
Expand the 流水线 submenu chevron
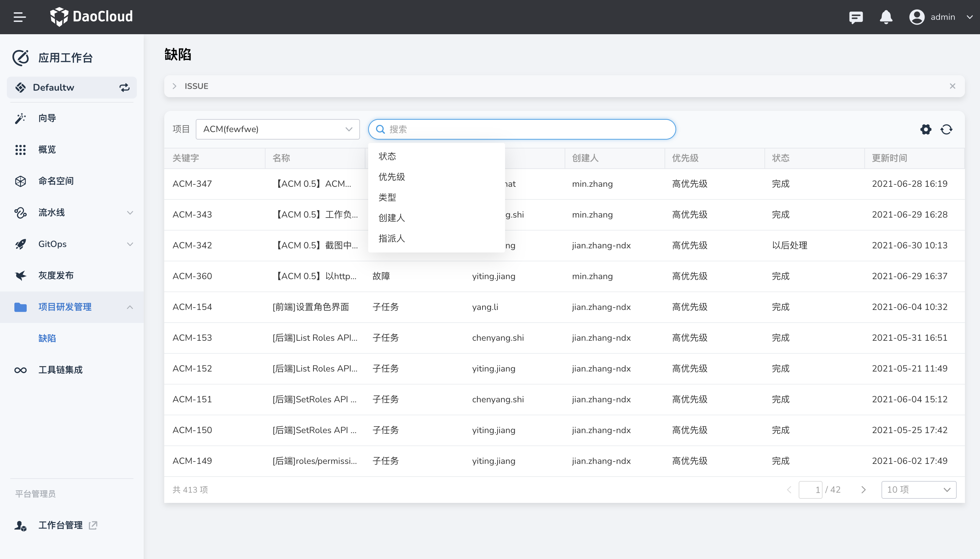130,213
